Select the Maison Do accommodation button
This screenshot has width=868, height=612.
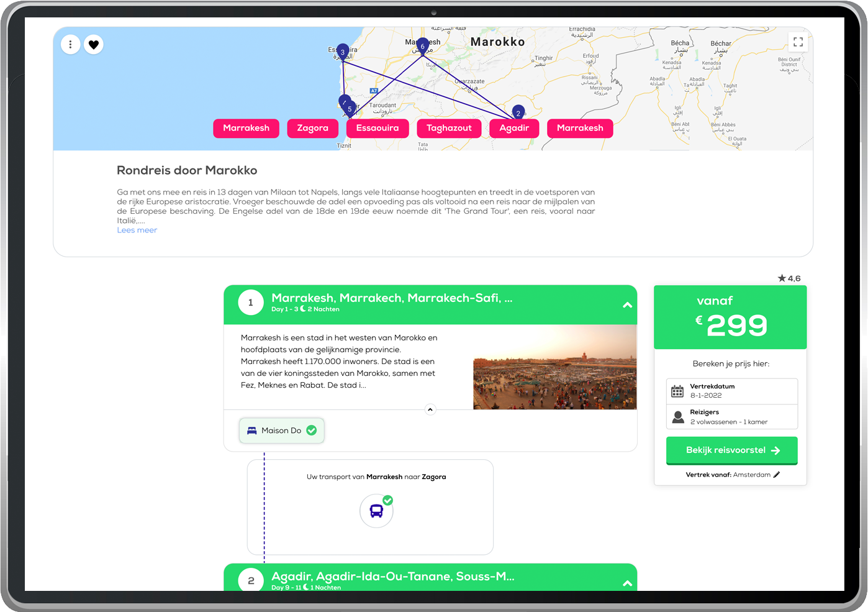(x=282, y=431)
